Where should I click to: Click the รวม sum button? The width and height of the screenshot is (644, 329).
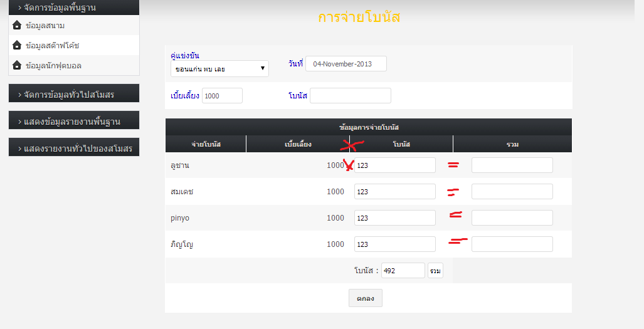[435, 270]
